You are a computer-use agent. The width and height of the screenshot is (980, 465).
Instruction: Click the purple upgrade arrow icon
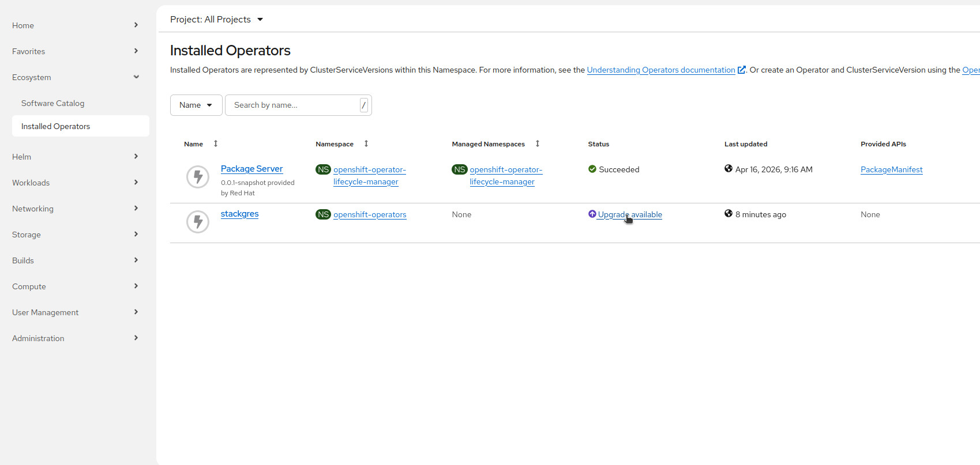(x=592, y=214)
